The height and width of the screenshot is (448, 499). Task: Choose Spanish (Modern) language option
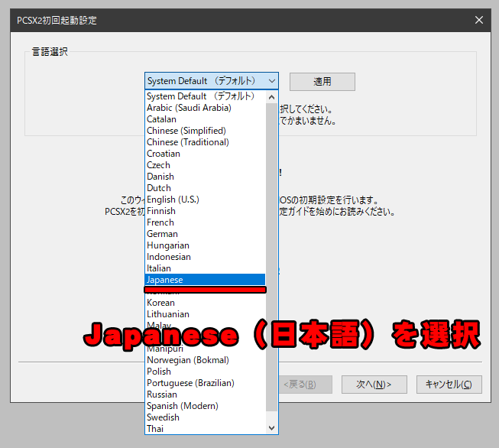pyautogui.click(x=206, y=406)
